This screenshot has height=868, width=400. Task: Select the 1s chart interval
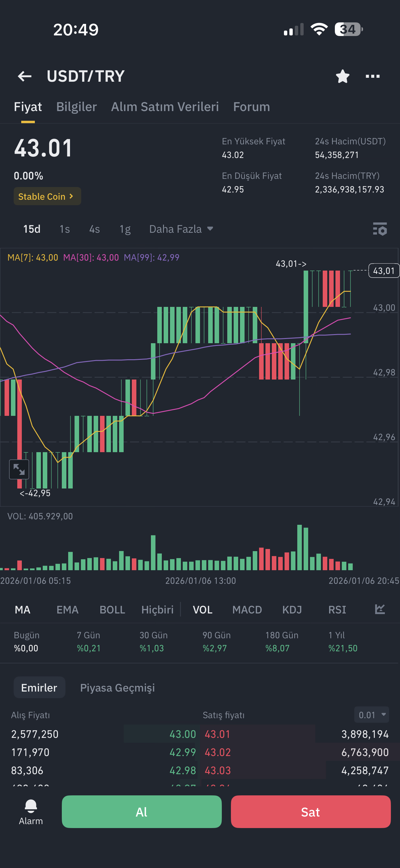(65, 229)
